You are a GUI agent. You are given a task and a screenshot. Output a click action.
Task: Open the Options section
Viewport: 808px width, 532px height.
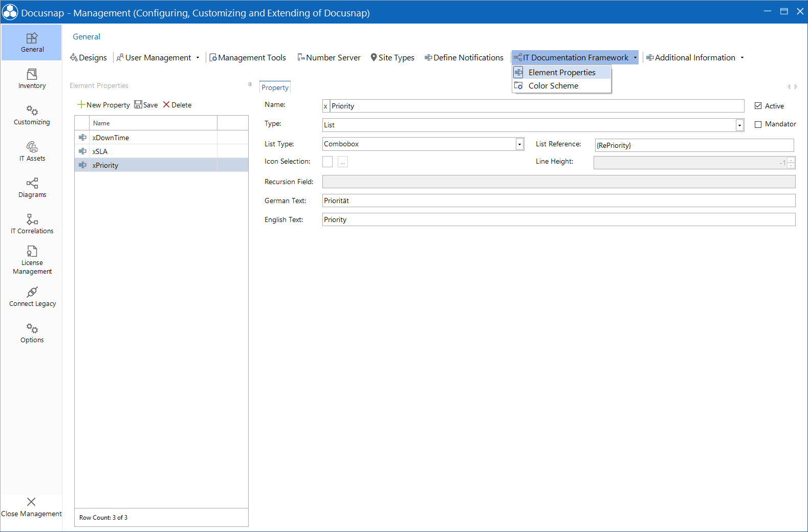(x=32, y=333)
